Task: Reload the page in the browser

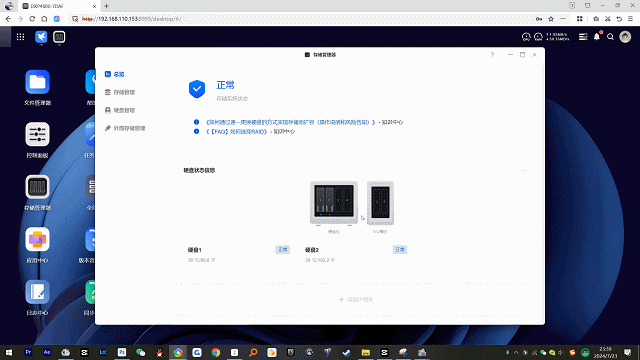Action: pyautogui.click(x=32, y=19)
